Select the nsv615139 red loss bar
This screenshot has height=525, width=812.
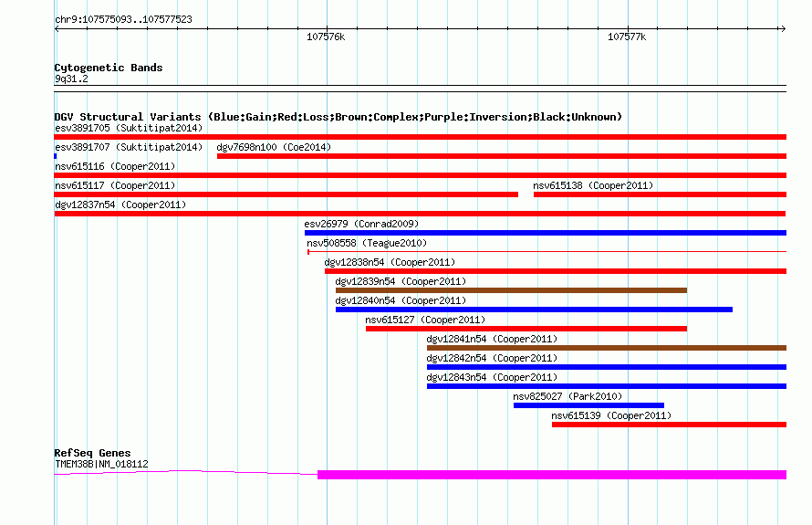click(669, 425)
